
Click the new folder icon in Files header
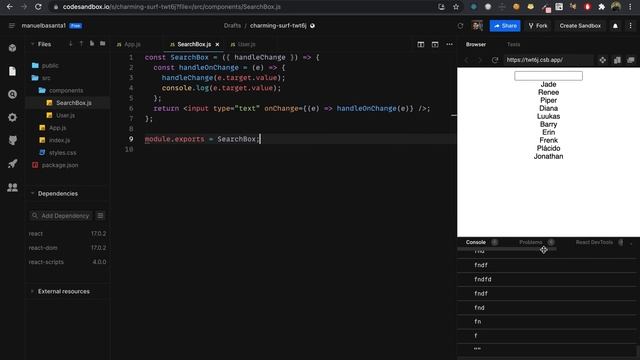click(102, 44)
